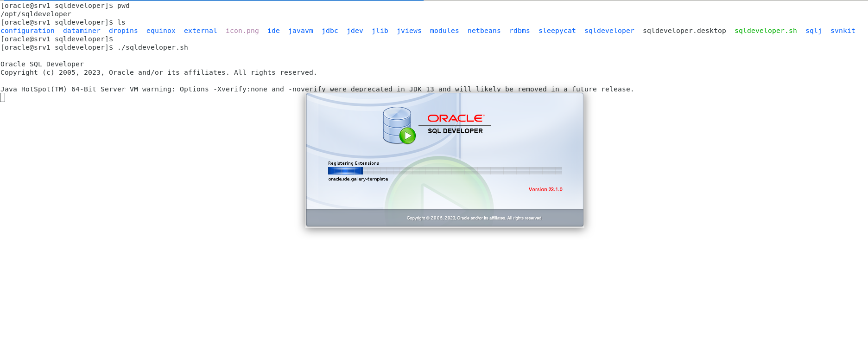The width and height of the screenshot is (868, 355).
Task: Click the 'pwd' command line
Action: (65, 6)
